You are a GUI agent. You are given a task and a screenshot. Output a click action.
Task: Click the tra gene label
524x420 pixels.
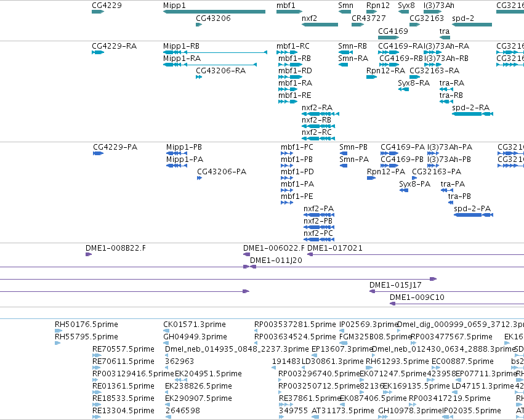(444, 31)
